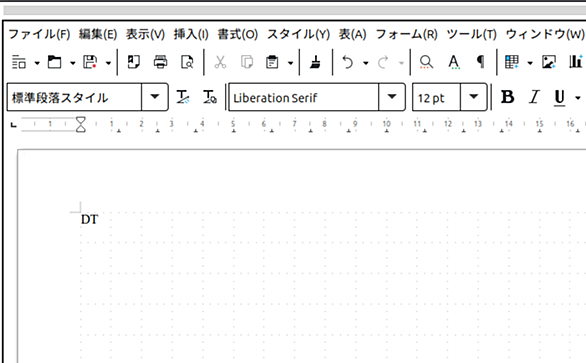Click the Print icon
The width and height of the screenshot is (586, 363).
pyautogui.click(x=160, y=62)
